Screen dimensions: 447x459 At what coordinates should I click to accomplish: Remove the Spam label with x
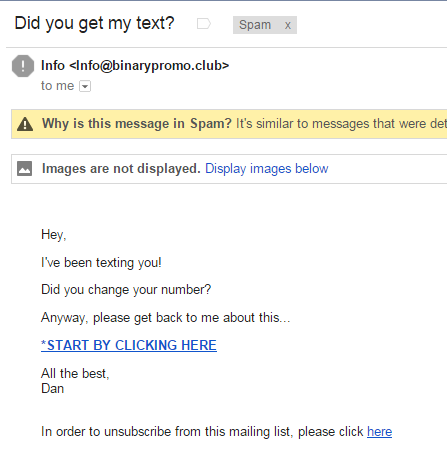pyautogui.click(x=288, y=25)
